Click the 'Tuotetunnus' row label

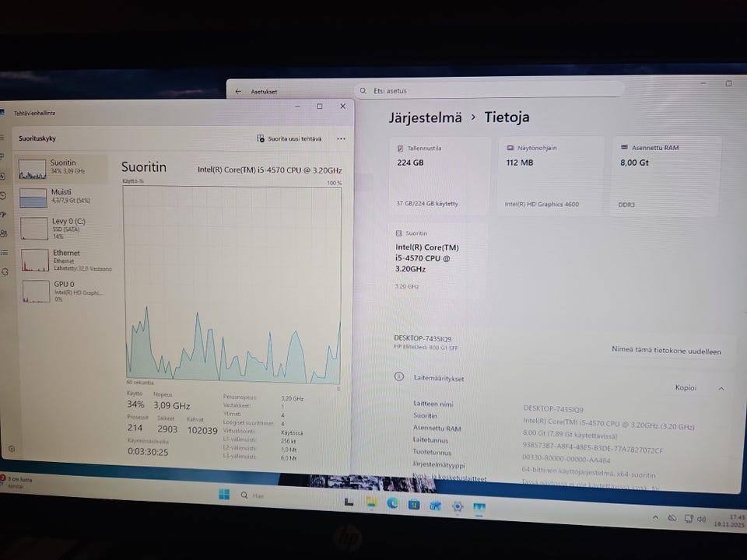pos(432,451)
